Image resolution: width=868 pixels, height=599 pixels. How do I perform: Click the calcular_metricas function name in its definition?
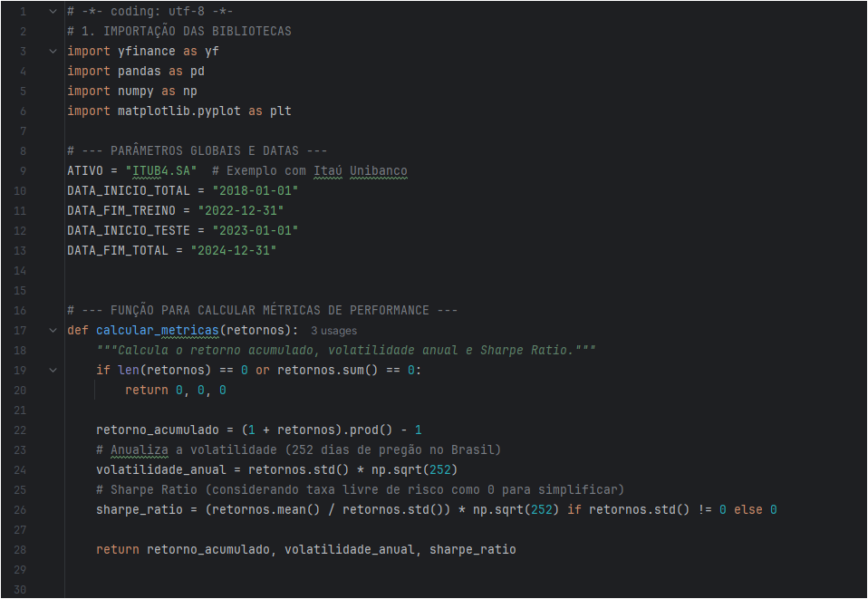[158, 330]
